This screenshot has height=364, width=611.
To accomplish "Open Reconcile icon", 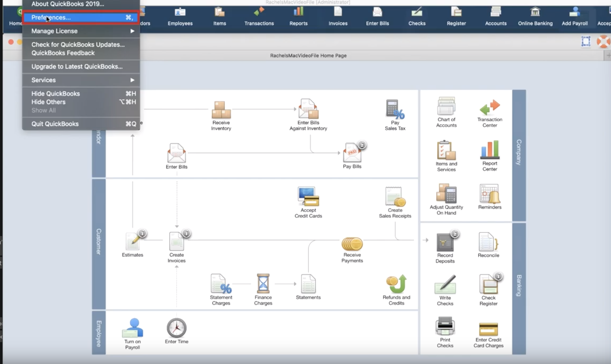I will [488, 245].
